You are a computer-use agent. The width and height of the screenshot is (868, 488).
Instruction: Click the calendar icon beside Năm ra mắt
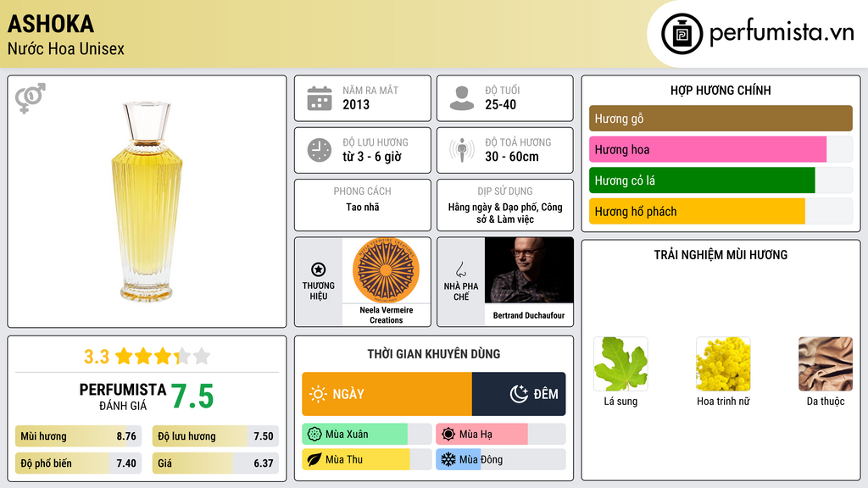click(320, 98)
